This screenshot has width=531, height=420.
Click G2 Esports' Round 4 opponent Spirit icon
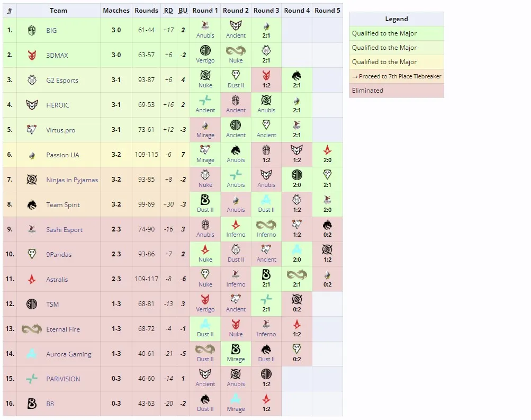tap(296, 76)
